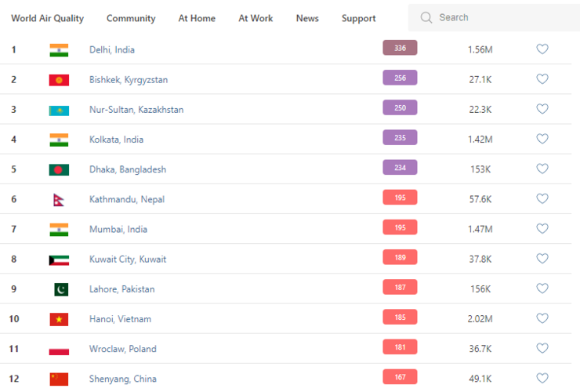
Task: Open the World Air Quality menu
Action: coord(47,18)
